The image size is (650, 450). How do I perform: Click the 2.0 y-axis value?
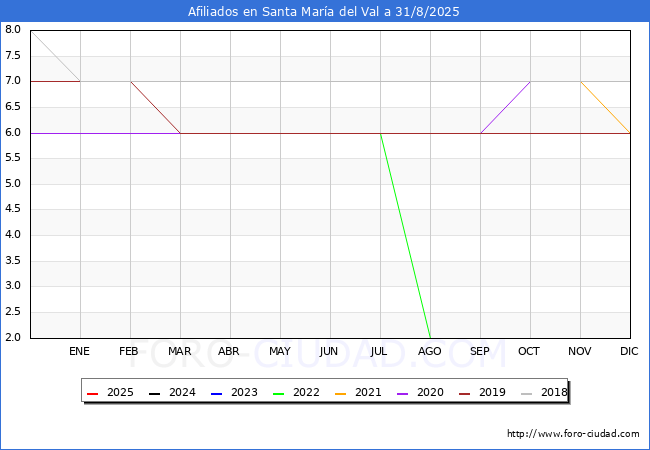(x=13, y=338)
